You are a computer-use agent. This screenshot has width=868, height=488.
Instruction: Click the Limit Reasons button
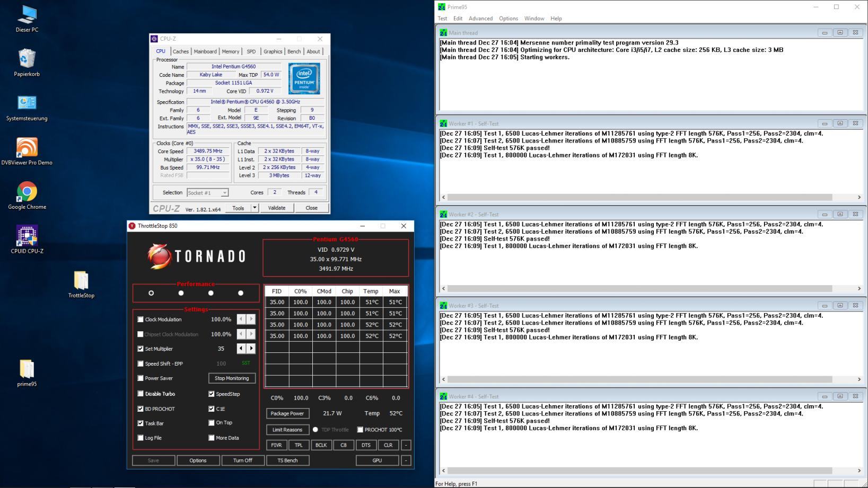tap(287, 430)
